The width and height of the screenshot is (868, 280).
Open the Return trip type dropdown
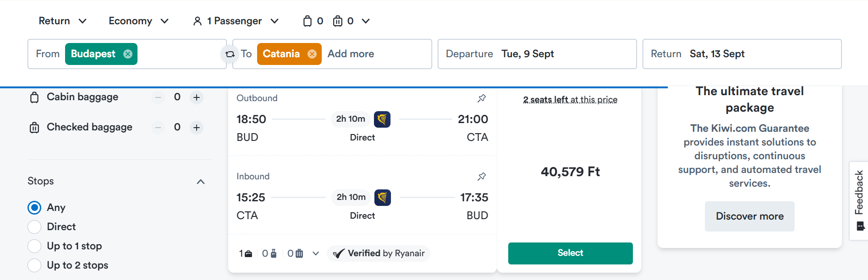(x=63, y=21)
